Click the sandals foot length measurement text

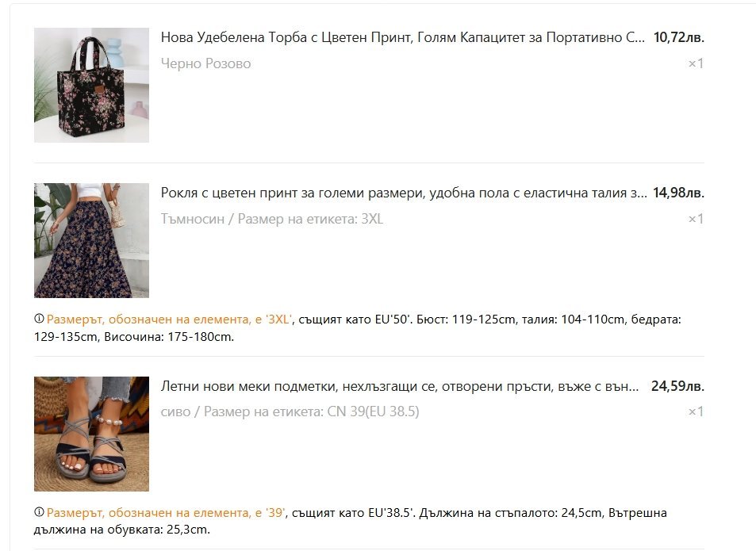[x=511, y=513]
